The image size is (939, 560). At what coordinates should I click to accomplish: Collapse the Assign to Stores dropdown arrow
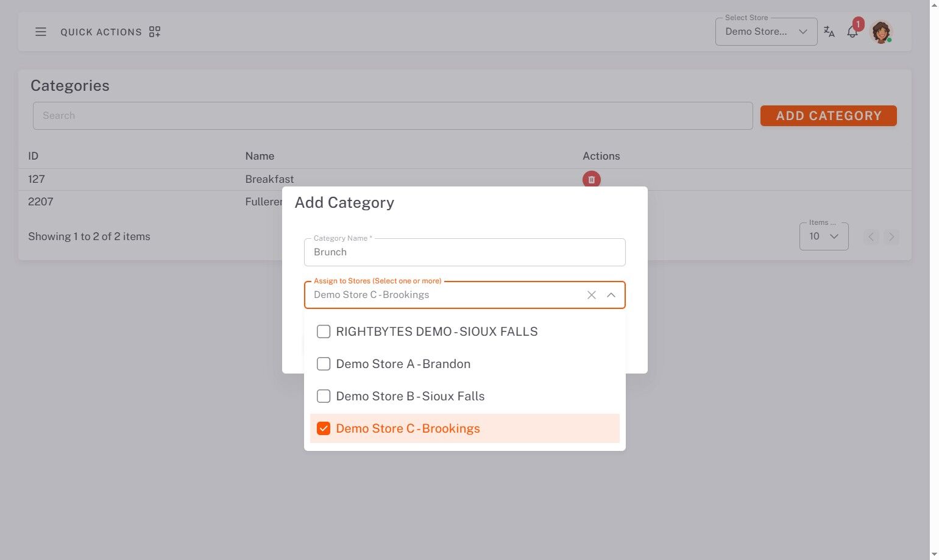point(611,295)
